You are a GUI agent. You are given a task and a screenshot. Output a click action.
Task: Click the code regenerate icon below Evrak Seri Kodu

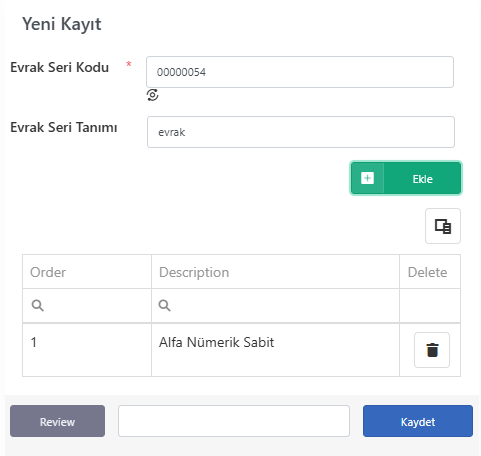pyautogui.click(x=152, y=95)
